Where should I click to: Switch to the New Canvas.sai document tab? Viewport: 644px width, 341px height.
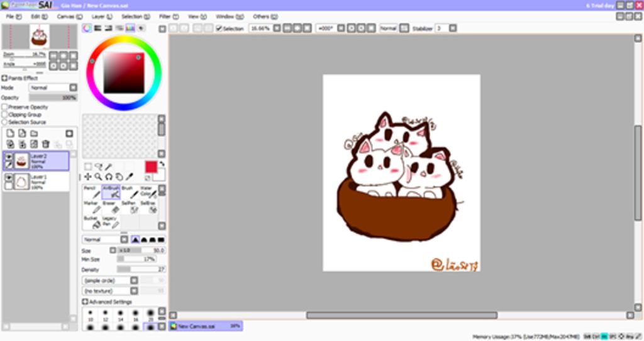click(x=206, y=326)
